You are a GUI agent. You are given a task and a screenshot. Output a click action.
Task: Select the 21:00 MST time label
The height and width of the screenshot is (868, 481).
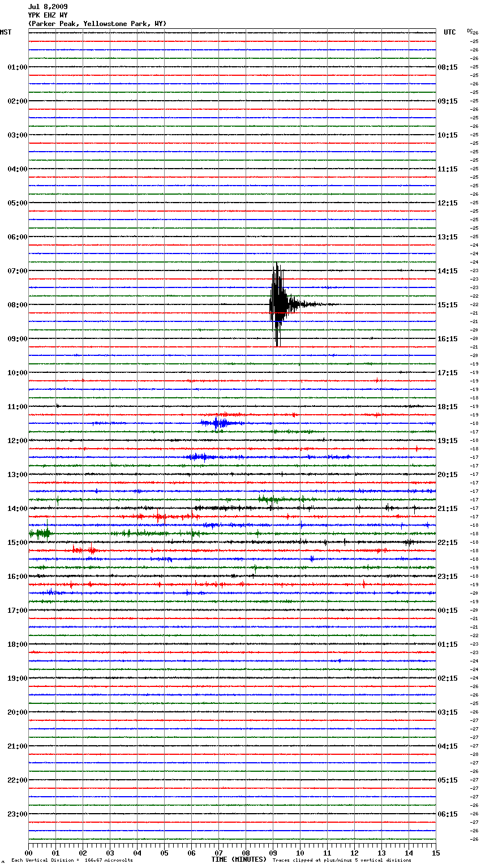coord(18,746)
